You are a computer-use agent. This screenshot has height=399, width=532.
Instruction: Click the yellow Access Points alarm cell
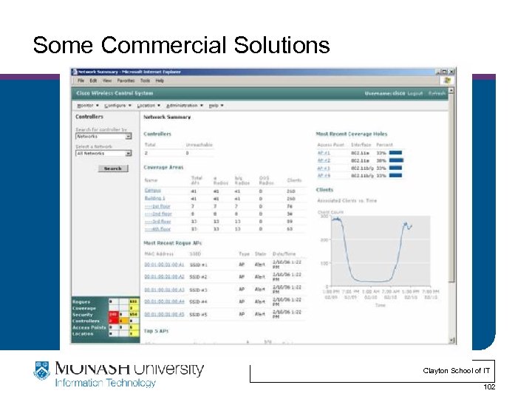click(134, 327)
